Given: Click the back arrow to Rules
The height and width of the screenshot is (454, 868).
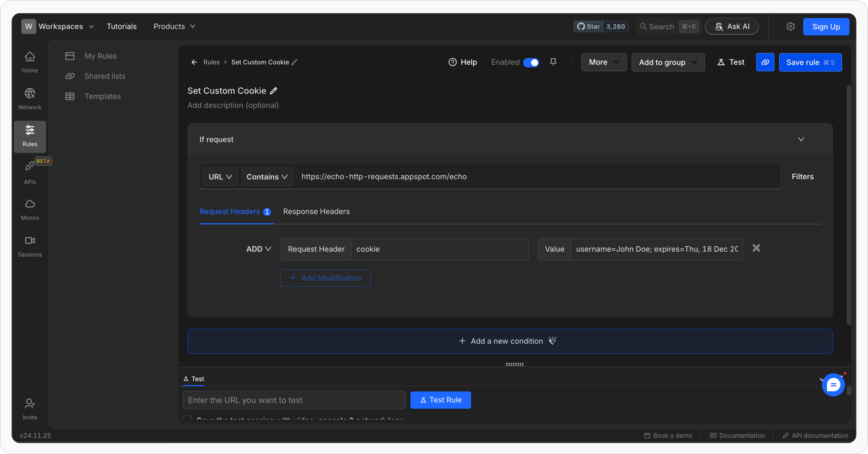Looking at the screenshot, I should click(194, 62).
